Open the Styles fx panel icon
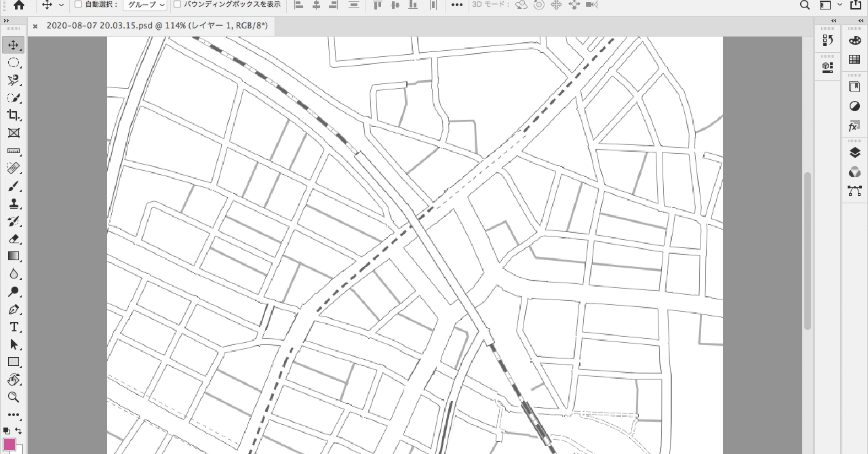The width and height of the screenshot is (868, 454). 854,126
